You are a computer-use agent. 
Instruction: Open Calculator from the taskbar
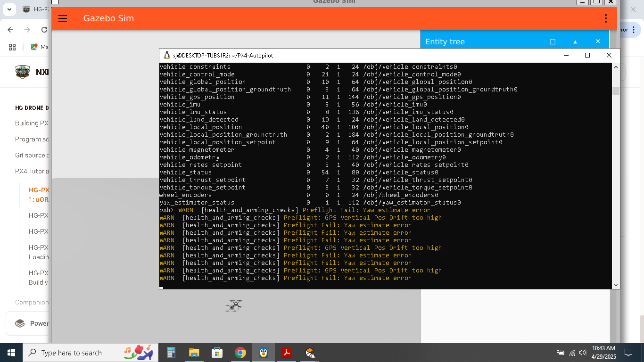tap(171, 353)
